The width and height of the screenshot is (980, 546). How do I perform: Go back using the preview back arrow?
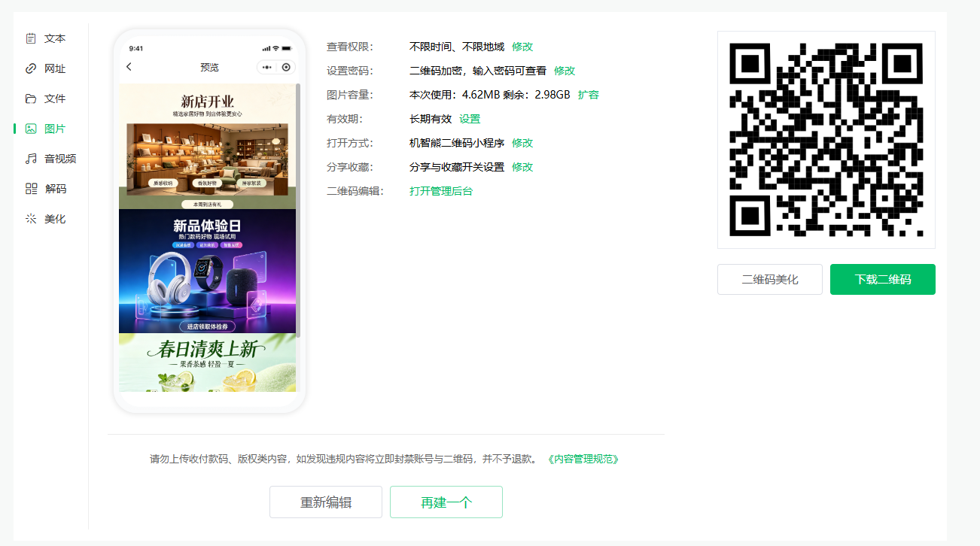click(129, 67)
